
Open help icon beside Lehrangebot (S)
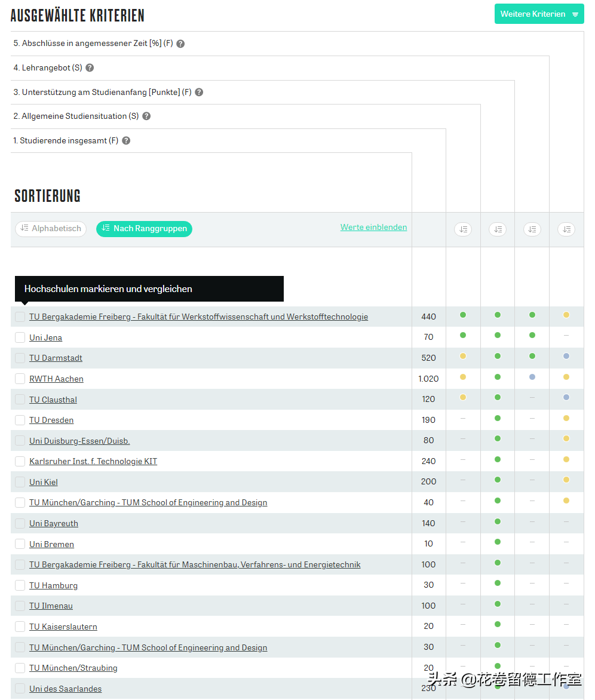pos(90,68)
